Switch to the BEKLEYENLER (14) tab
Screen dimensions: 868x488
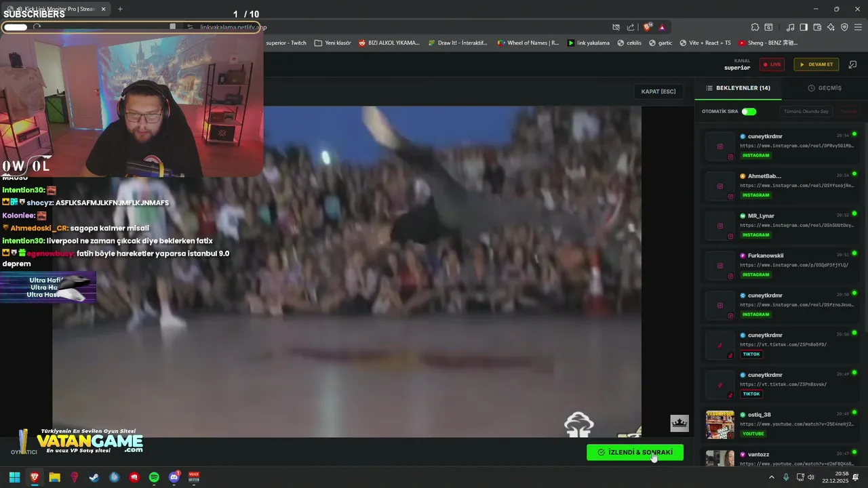tap(738, 88)
